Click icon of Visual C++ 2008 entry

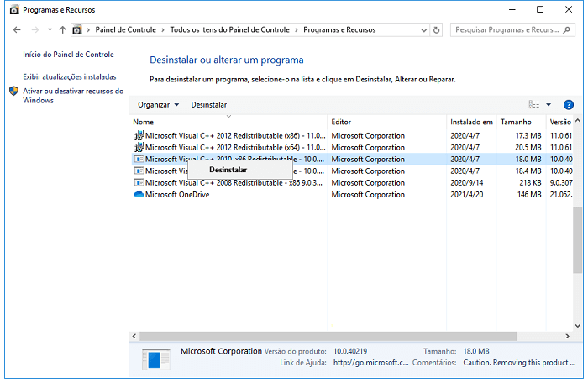(x=139, y=183)
